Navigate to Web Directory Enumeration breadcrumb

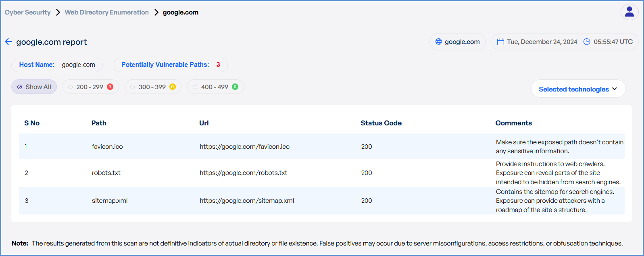tap(106, 12)
